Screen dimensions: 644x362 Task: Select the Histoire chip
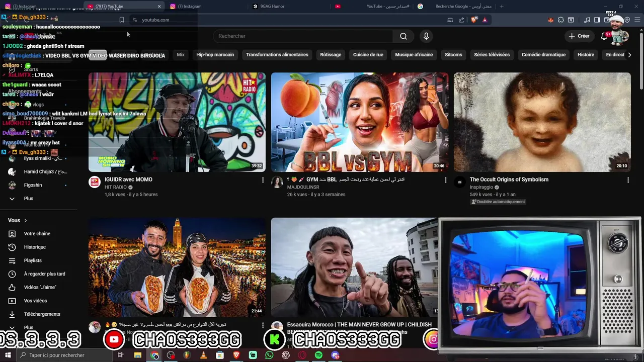point(586,55)
